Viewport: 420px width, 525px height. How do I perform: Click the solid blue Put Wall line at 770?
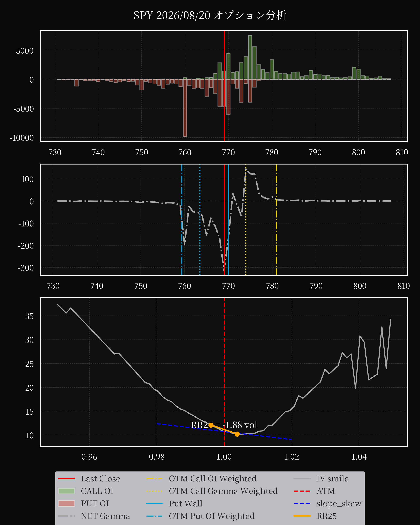click(x=228, y=220)
